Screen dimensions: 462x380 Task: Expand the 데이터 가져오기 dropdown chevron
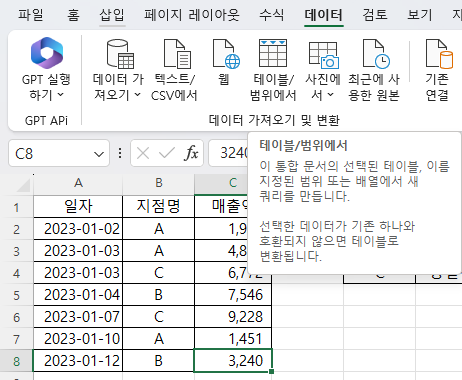pos(138,95)
